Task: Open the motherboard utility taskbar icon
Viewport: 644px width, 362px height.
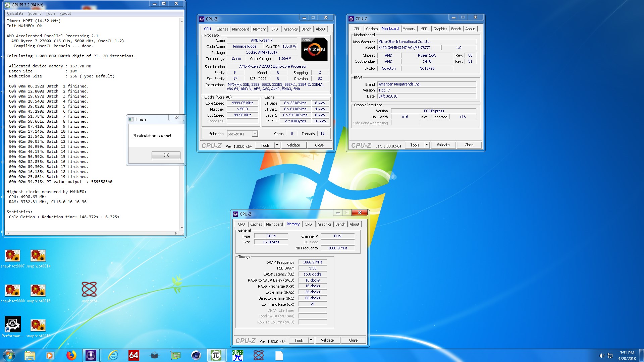Action: tap(175, 355)
